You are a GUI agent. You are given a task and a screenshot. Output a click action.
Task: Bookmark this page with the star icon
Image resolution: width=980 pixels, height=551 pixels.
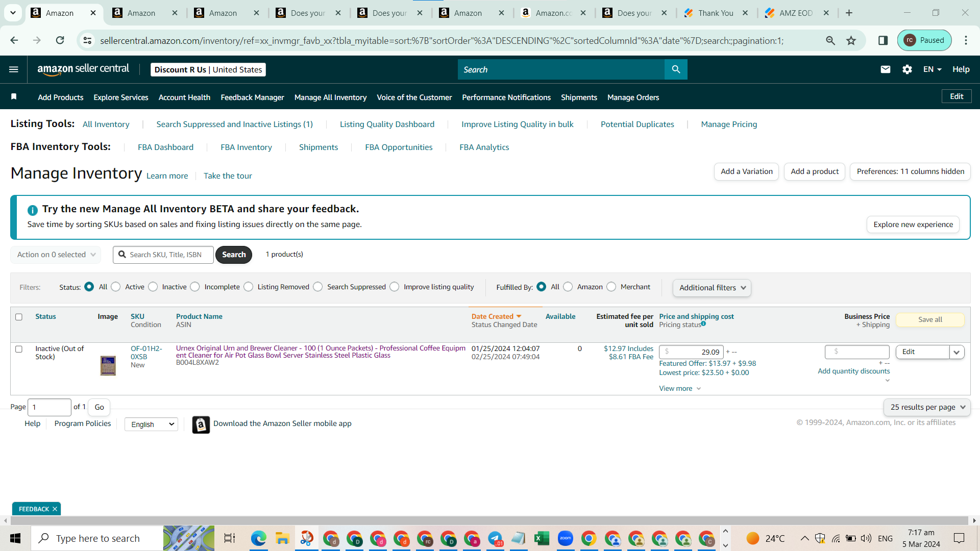pyautogui.click(x=851, y=40)
